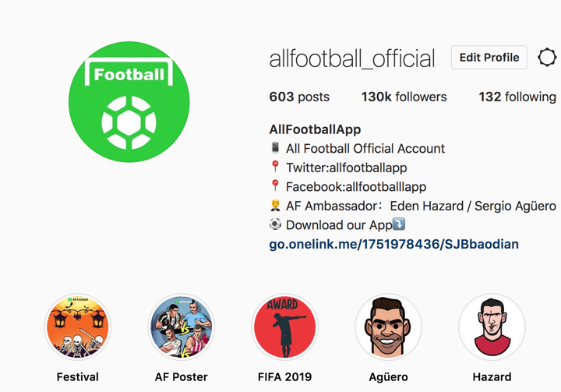Click the soccer ball emoji in bio
561x392 pixels.
[275, 224]
